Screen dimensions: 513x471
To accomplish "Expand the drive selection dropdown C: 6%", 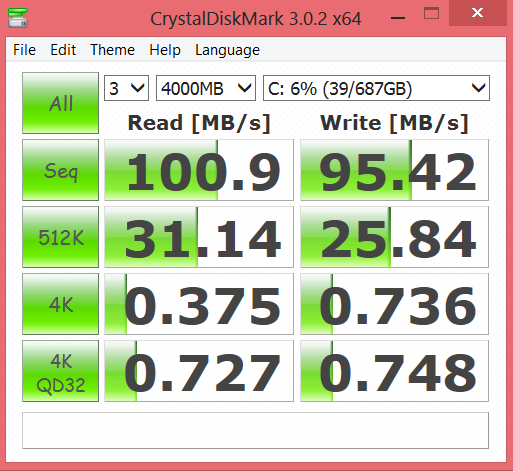I will point(376,88).
